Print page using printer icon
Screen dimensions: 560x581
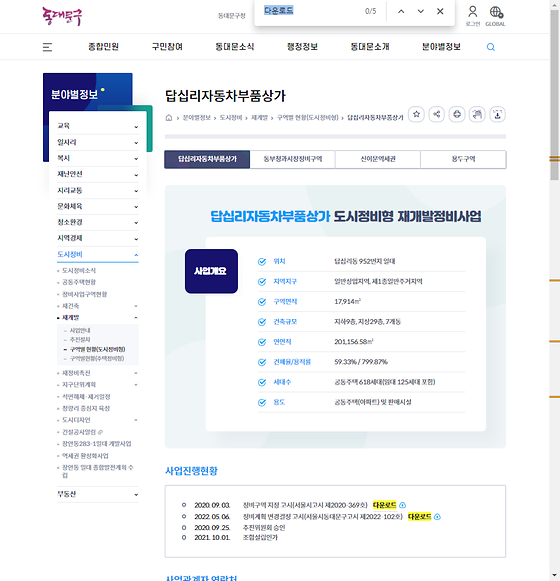coord(457,114)
